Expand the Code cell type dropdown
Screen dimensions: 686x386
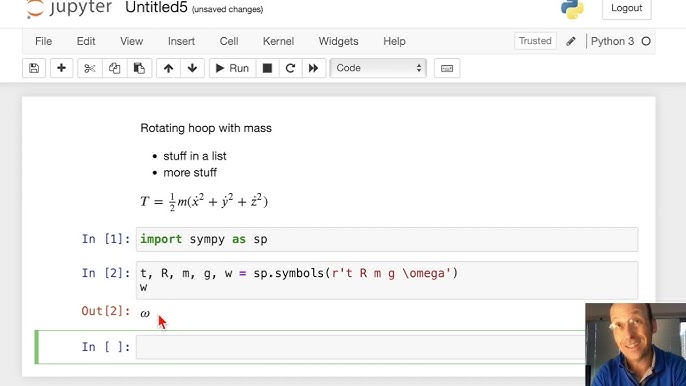(378, 68)
